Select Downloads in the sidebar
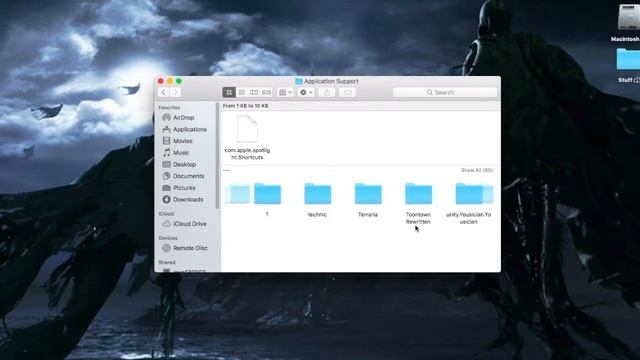The height and width of the screenshot is (360, 640). pyautogui.click(x=187, y=200)
